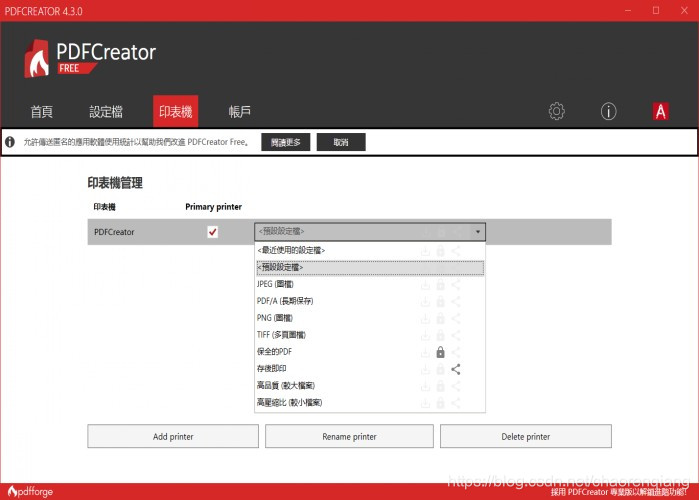Image resolution: width=699 pixels, height=500 pixels.
Task: Click the Add printer button
Action: (x=173, y=436)
